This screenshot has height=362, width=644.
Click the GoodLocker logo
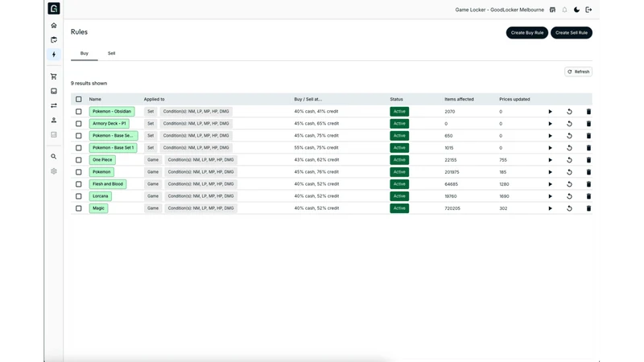tap(54, 8)
